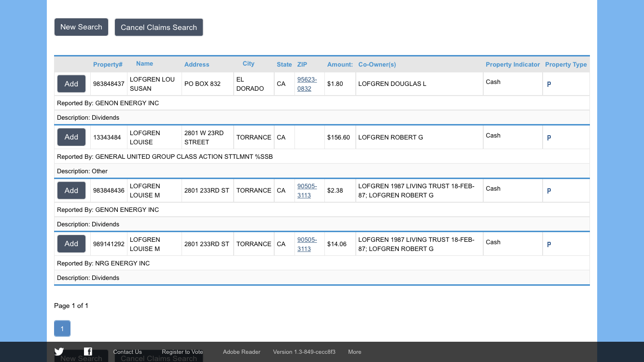Select amount $1.80
644x362 pixels.
coord(335,84)
